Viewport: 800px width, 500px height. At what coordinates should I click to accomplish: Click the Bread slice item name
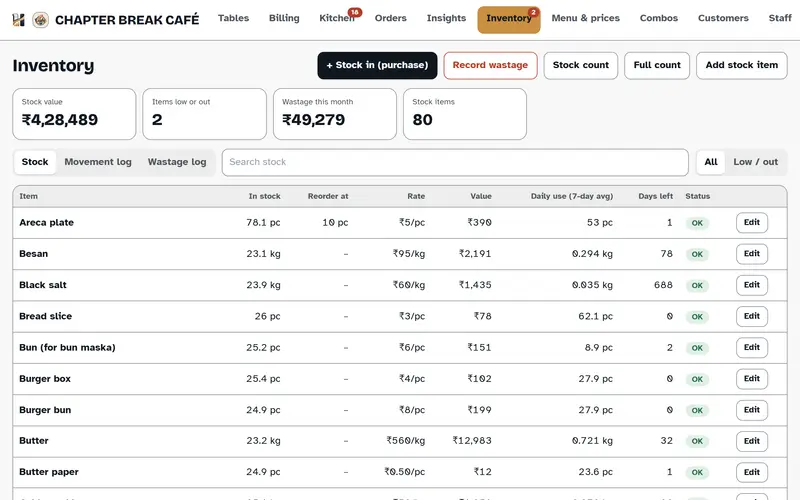tap(45, 316)
